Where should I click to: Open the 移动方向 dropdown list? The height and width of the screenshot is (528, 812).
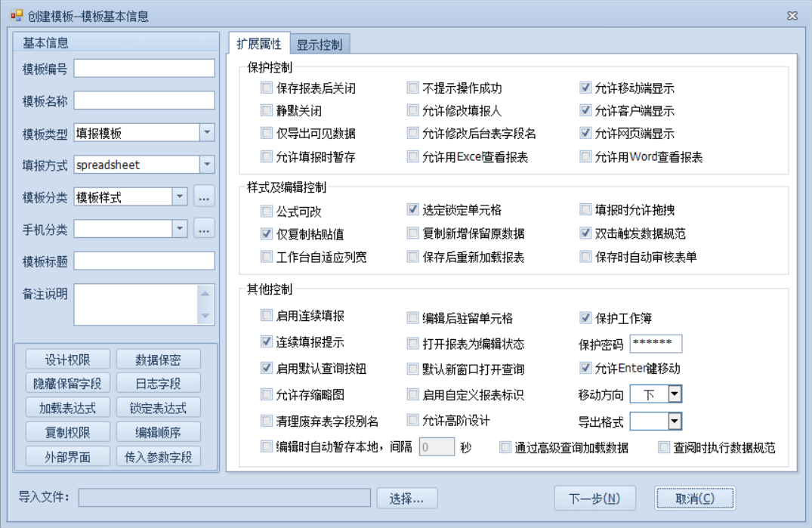point(675,394)
